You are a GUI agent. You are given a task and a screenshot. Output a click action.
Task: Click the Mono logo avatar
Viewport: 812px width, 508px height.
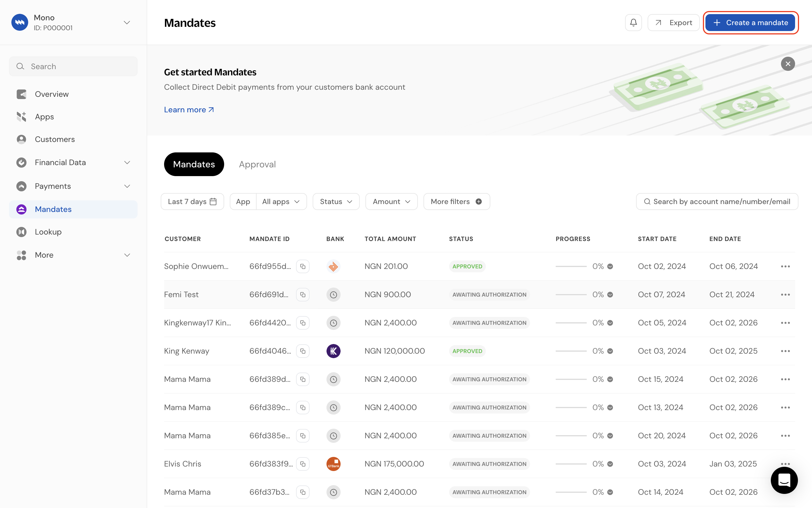click(x=20, y=23)
